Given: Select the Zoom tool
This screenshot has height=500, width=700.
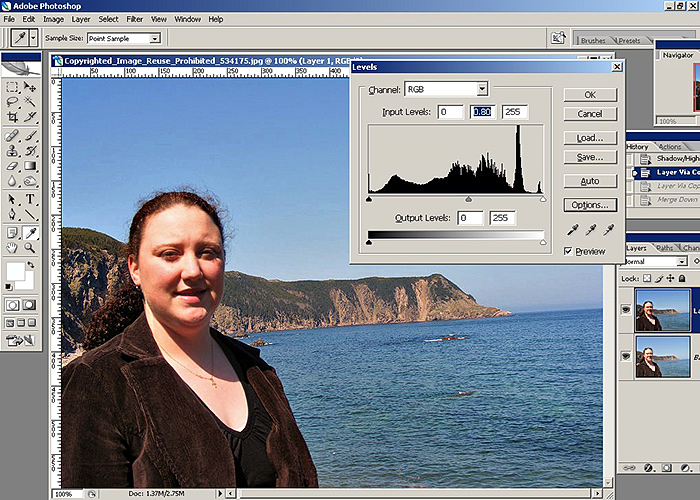Looking at the screenshot, I should pos(30,248).
